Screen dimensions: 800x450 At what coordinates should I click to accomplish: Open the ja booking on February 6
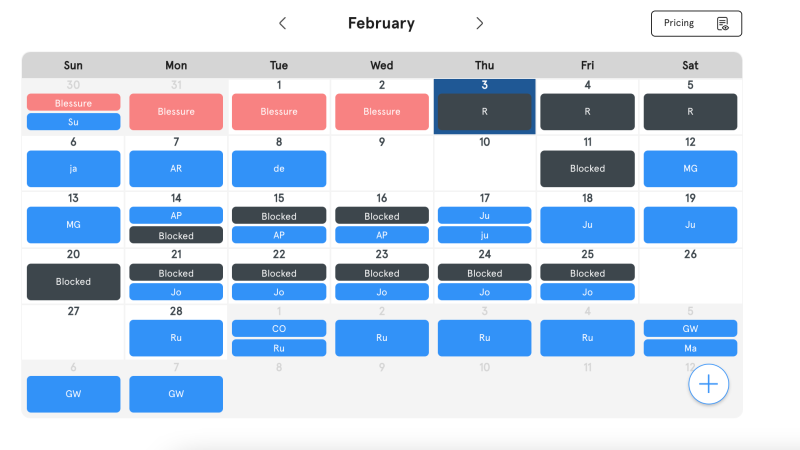coord(73,169)
